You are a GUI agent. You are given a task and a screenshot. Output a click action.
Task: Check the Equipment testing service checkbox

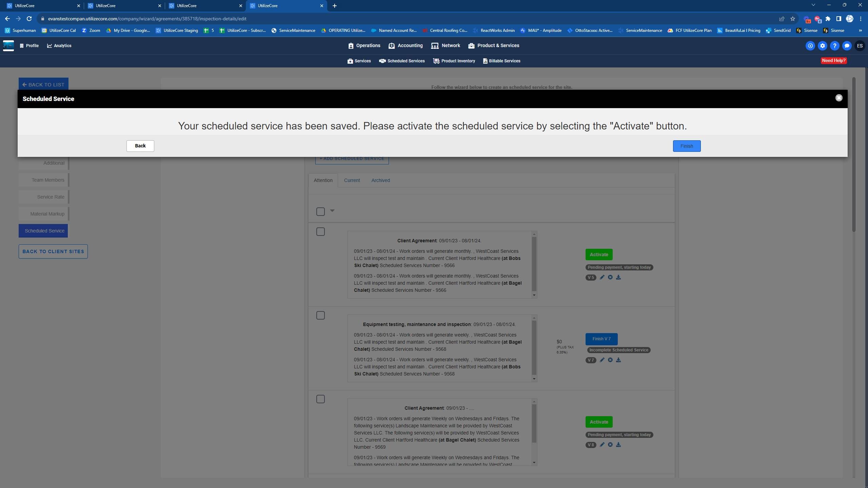pyautogui.click(x=320, y=315)
